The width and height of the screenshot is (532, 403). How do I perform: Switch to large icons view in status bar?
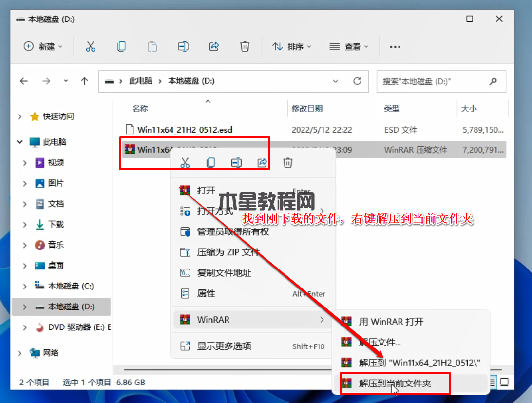tap(505, 383)
